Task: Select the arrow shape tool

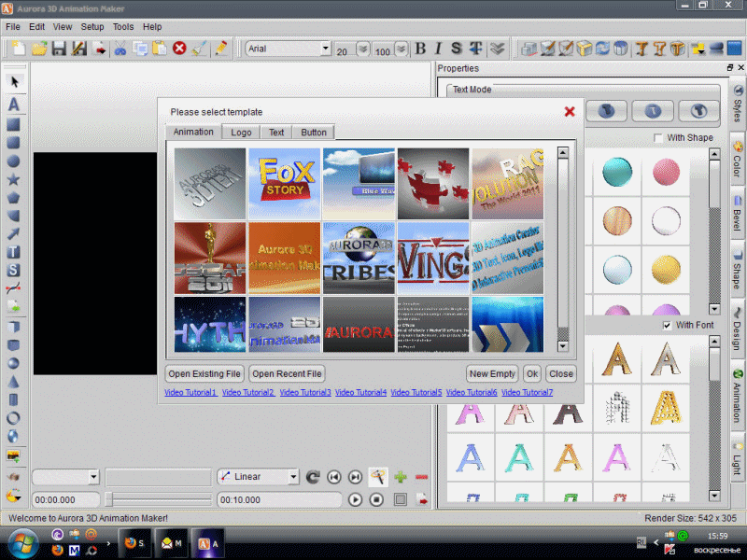Action: [13, 233]
